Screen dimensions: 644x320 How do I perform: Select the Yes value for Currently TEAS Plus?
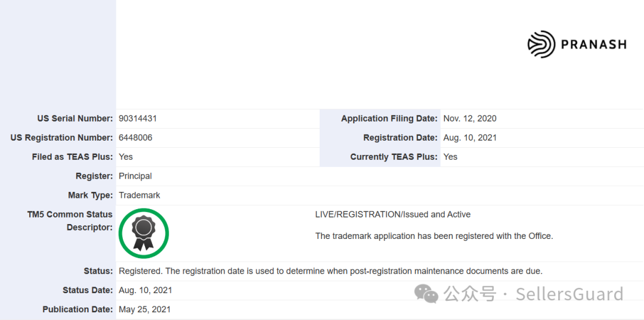click(x=451, y=157)
